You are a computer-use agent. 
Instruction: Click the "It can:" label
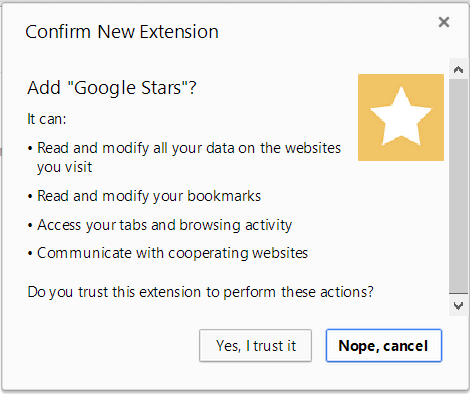(x=47, y=119)
